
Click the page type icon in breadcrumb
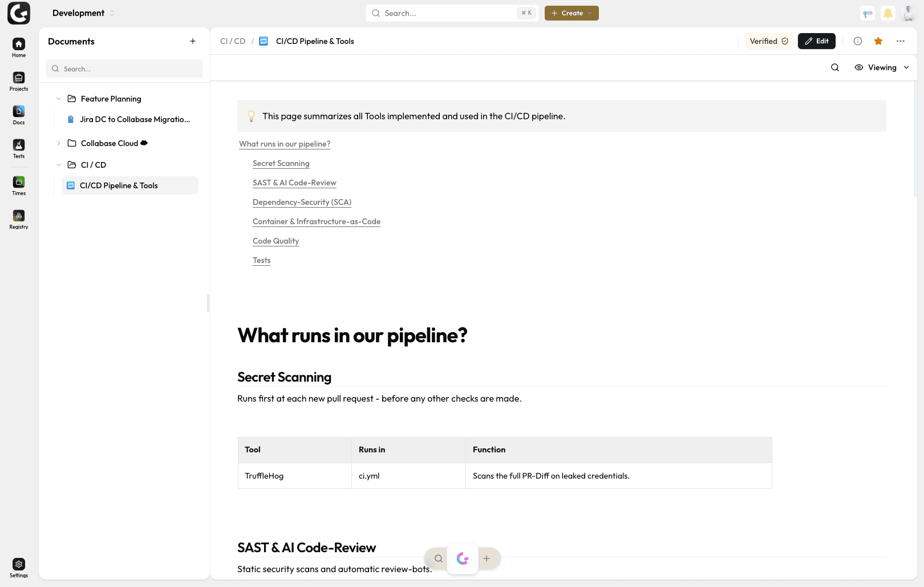[264, 41]
